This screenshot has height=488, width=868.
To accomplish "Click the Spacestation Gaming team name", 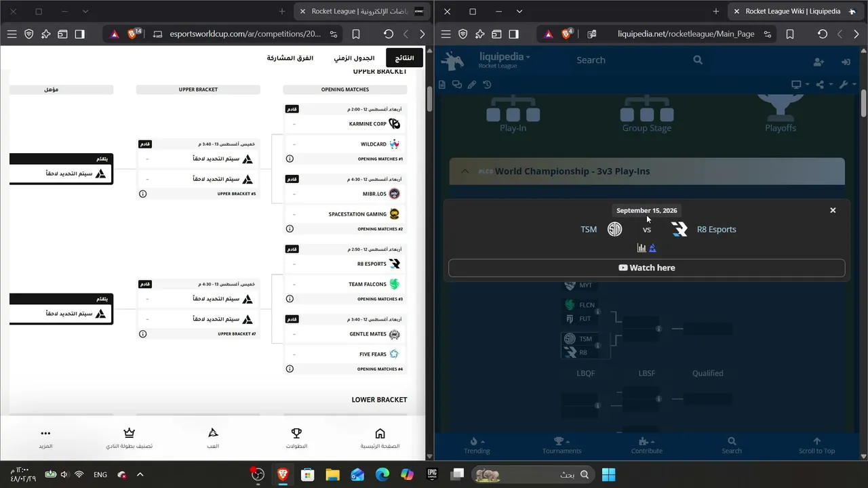I will coord(357,214).
